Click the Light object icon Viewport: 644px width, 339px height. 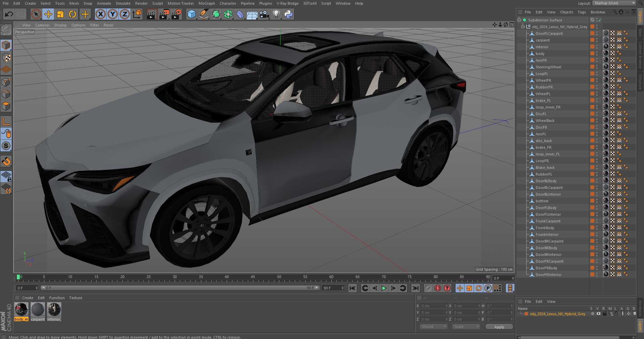[276, 14]
